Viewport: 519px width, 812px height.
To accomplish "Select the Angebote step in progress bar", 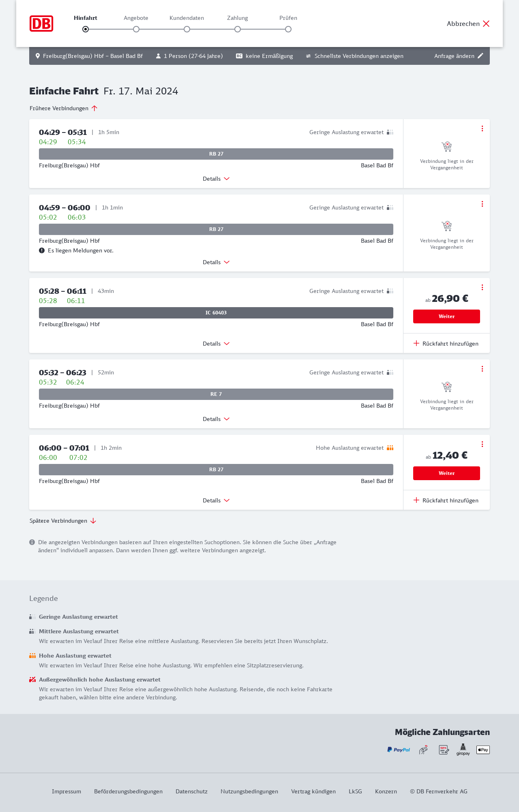I will point(136,29).
